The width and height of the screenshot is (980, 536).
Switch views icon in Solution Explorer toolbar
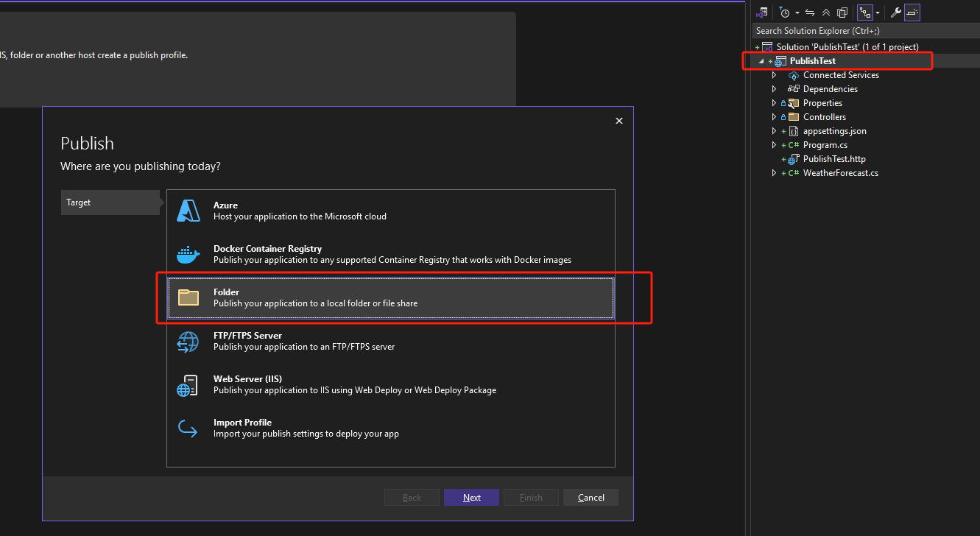(x=763, y=13)
